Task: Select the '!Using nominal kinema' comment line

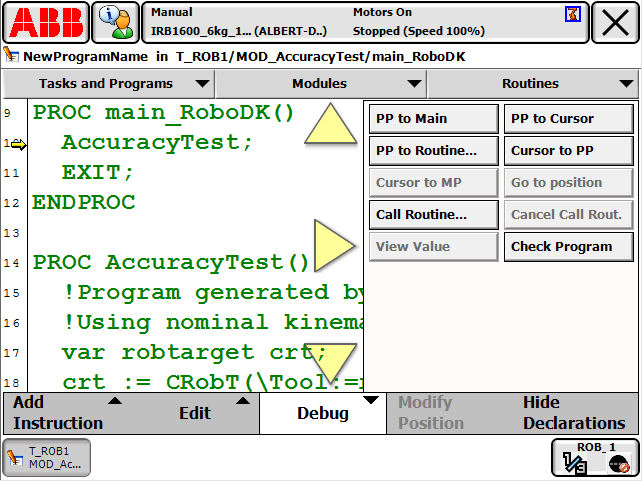Action: (x=213, y=323)
